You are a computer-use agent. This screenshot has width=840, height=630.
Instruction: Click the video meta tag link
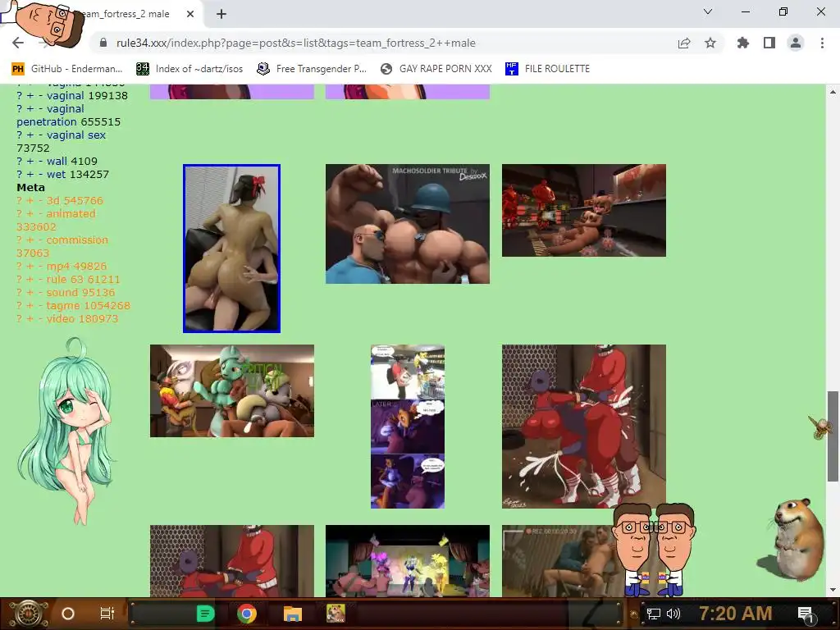pyautogui.click(x=60, y=319)
